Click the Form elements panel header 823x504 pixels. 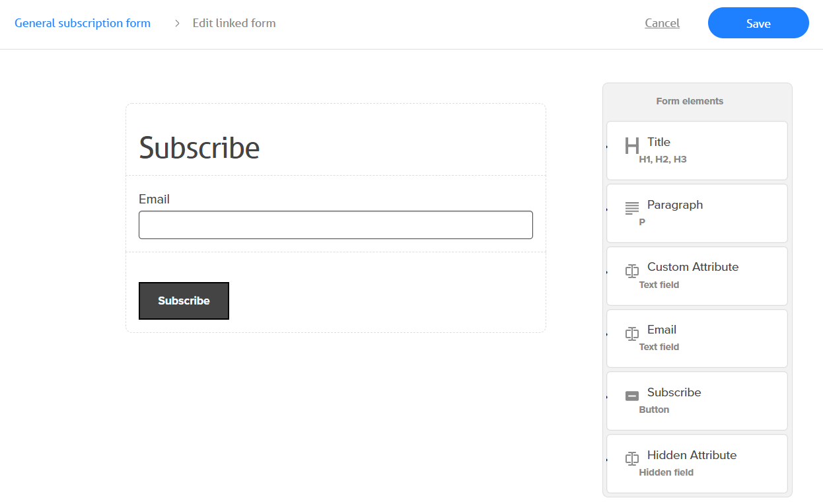click(690, 101)
